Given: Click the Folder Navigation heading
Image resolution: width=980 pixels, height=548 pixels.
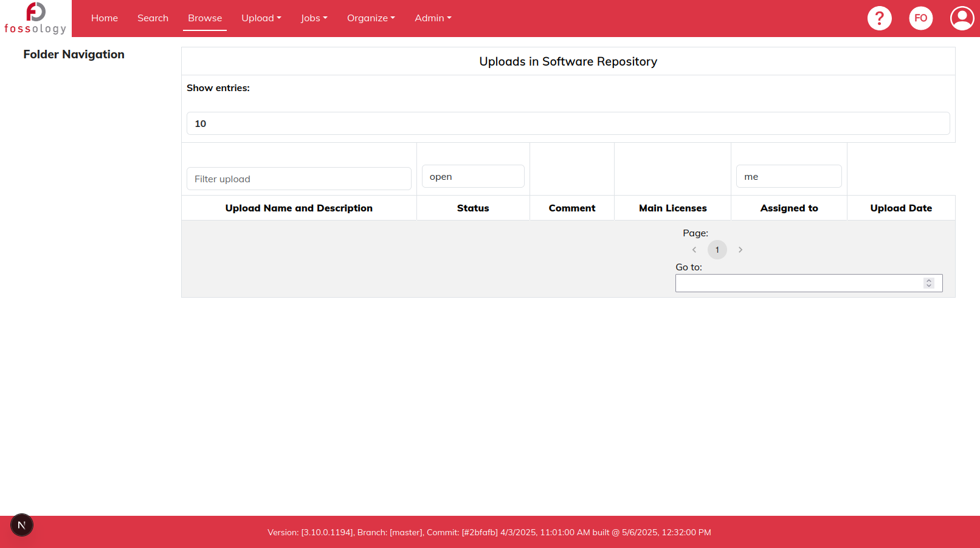Looking at the screenshot, I should (x=74, y=54).
